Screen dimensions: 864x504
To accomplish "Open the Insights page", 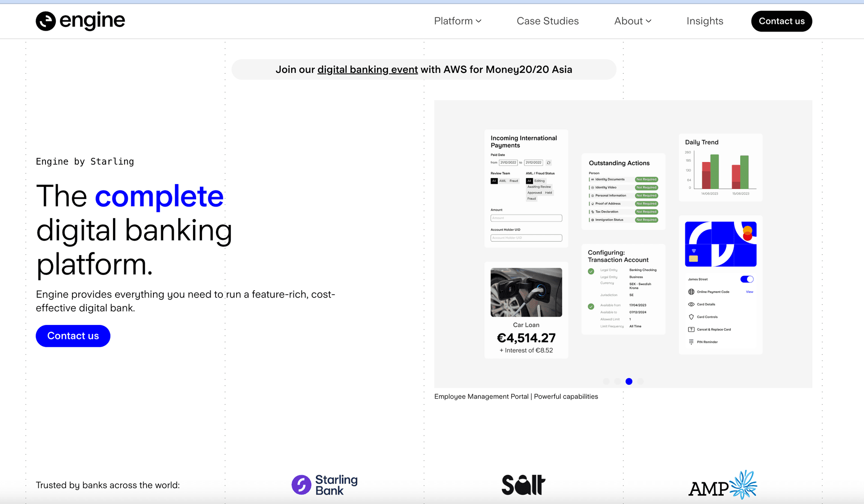I will pos(705,21).
